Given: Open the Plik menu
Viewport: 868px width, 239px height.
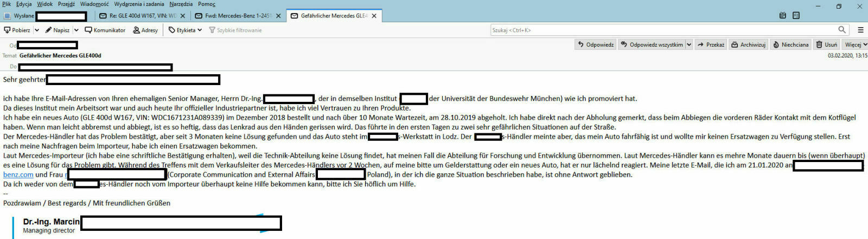Looking at the screenshot, I should [7, 4].
